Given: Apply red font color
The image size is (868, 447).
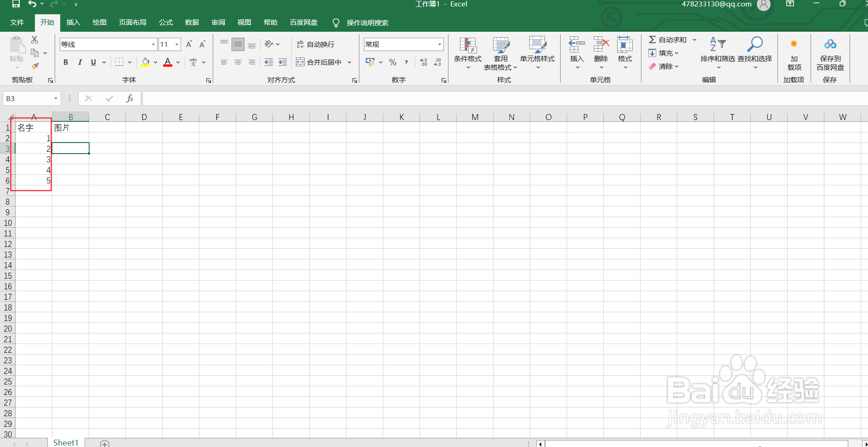Looking at the screenshot, I should click(x=168, y=62).
